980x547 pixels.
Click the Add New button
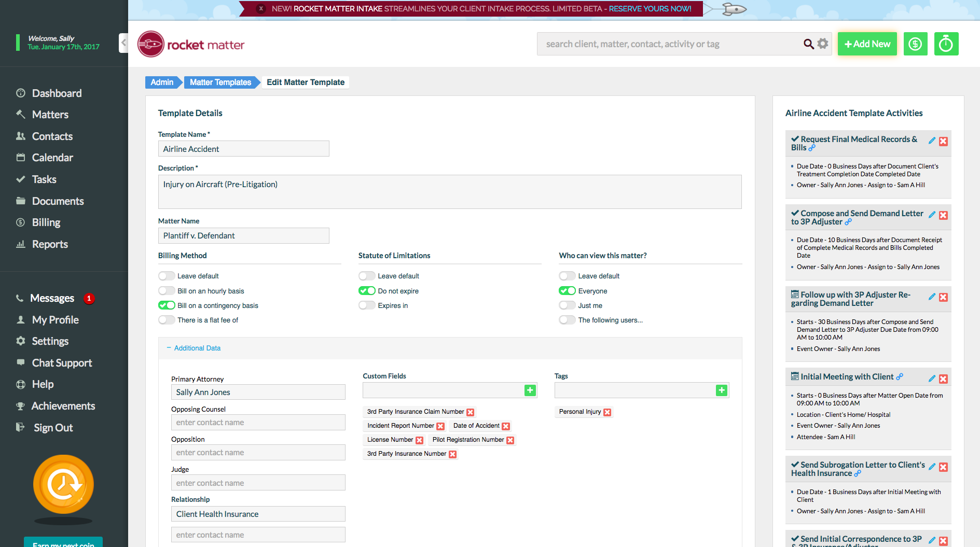coord(867,44)
